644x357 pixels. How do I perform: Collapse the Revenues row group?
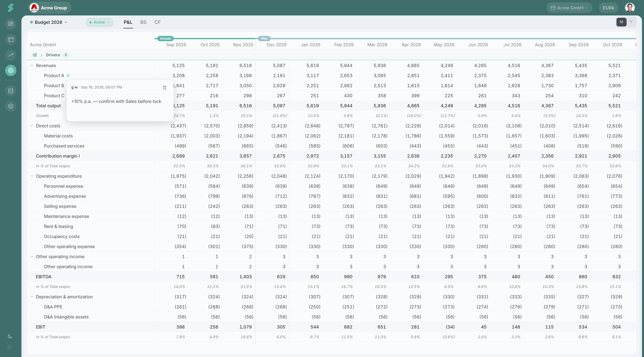pyautogui.click(x=32, y=65)
